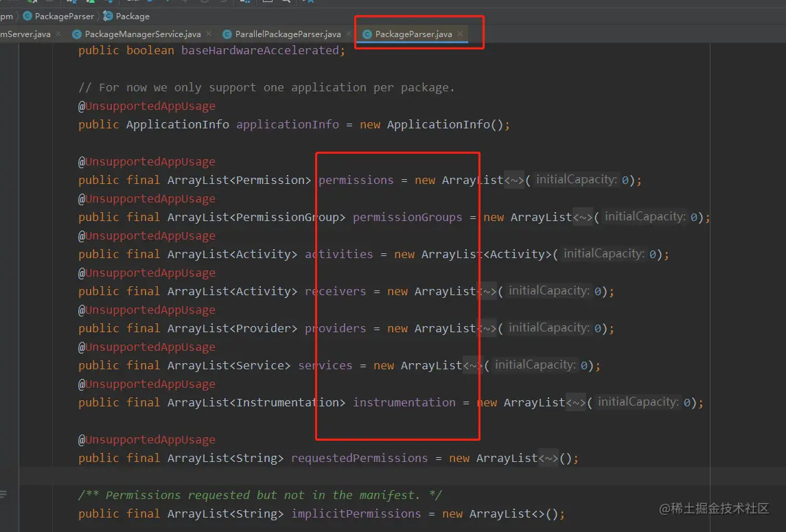Click the baseHardwareAccelerated field name
The width and height of the screenshot is (786, 532).
click(x=260, y=50)
